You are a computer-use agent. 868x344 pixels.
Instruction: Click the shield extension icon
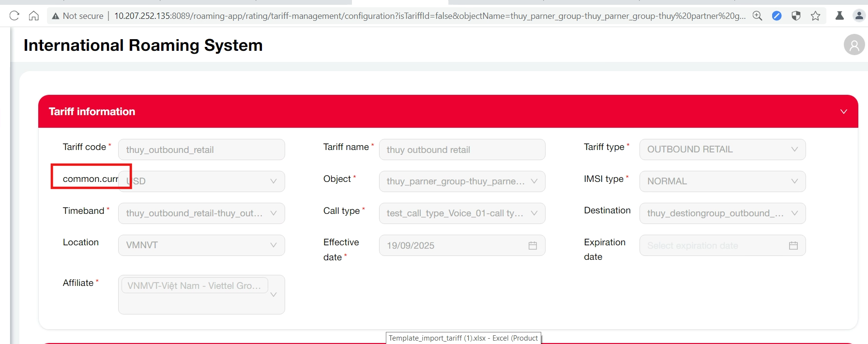pos(796,16)
